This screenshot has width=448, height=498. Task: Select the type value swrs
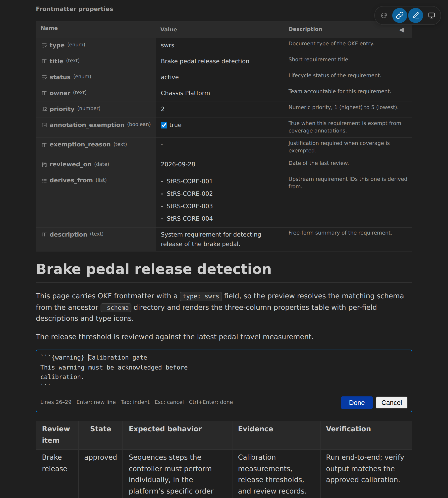(168, 45)
